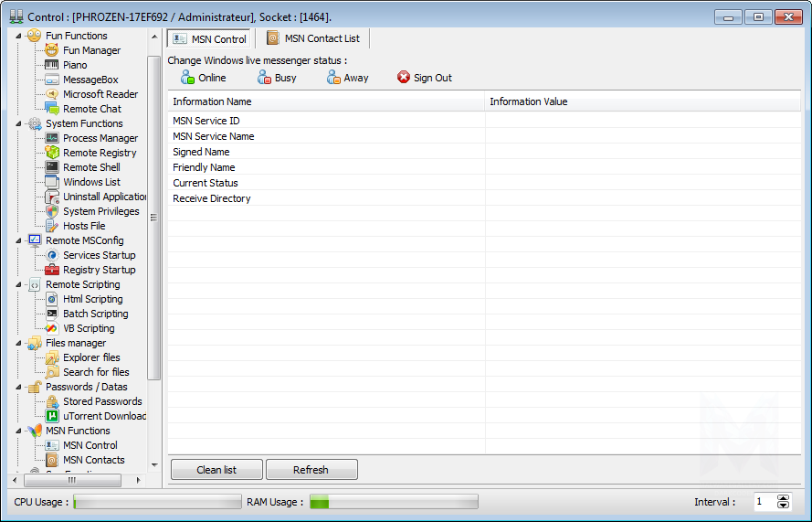
Task: Click the RAM Usage progress bar
Action: 394,502
